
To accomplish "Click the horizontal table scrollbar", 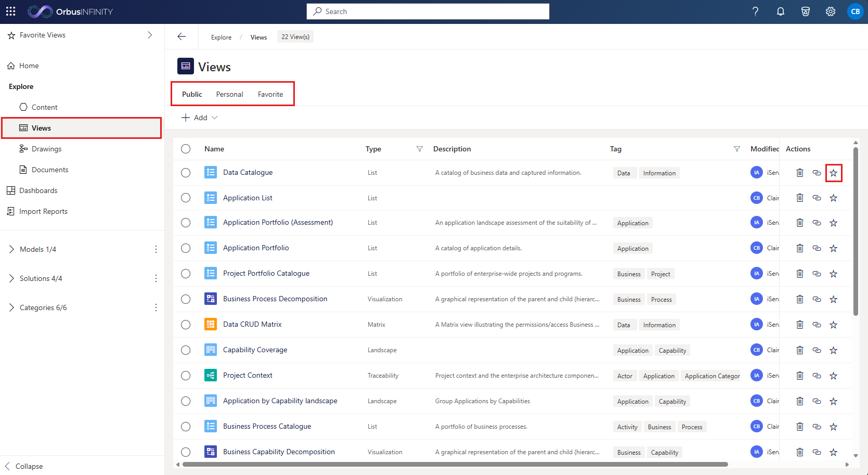I will (455, 464).
